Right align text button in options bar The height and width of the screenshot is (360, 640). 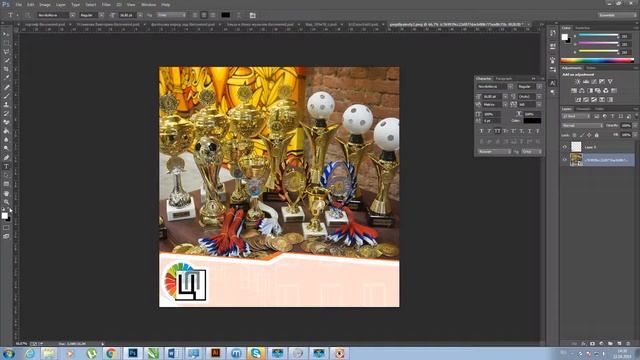click(x=213, y=15)
